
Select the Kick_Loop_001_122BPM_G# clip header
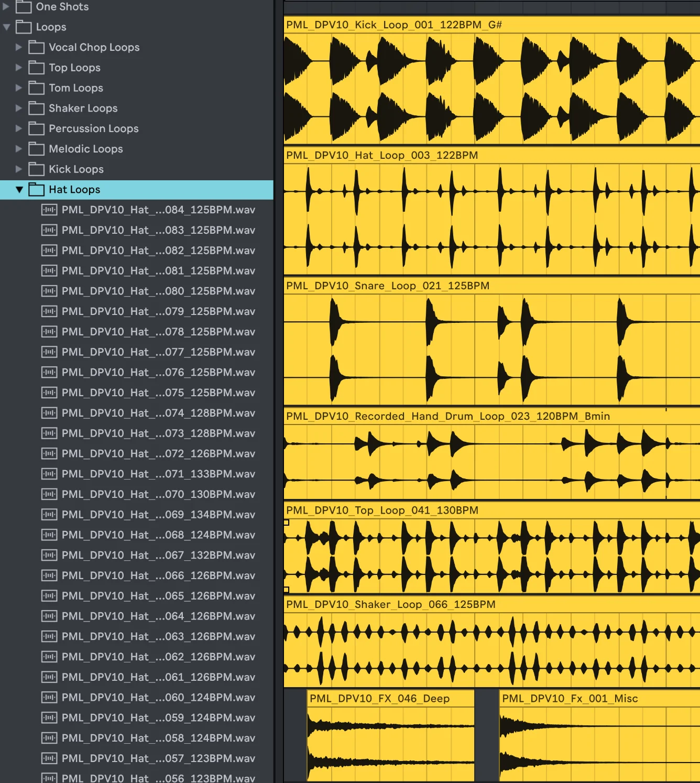pyautogui.click(x=394, y=25)
